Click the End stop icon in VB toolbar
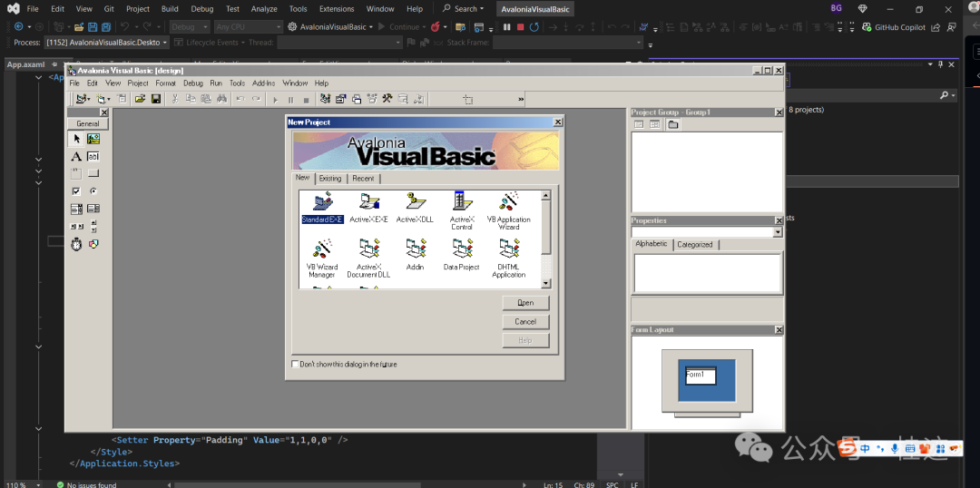Screen dimensions: 980x488 [307, 100]
